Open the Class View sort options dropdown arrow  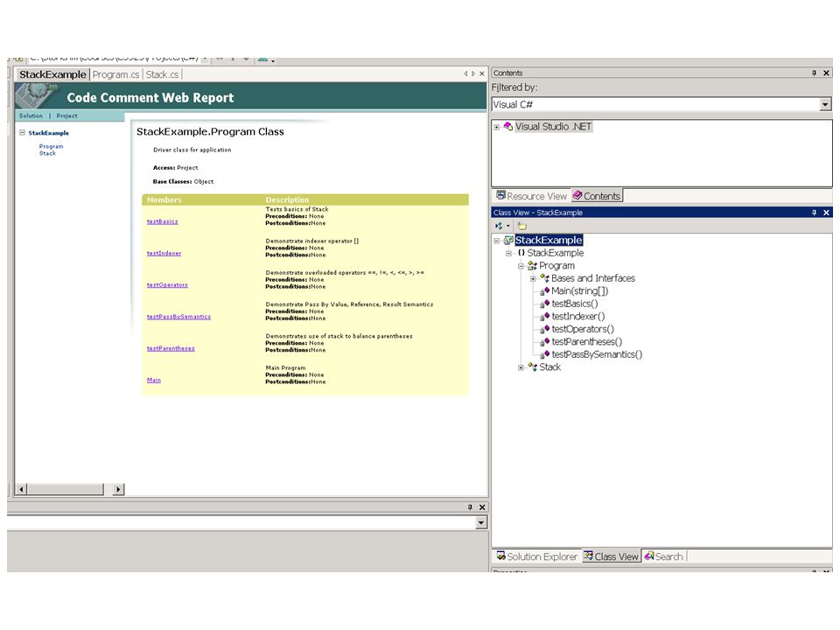(x=507, y=226)
